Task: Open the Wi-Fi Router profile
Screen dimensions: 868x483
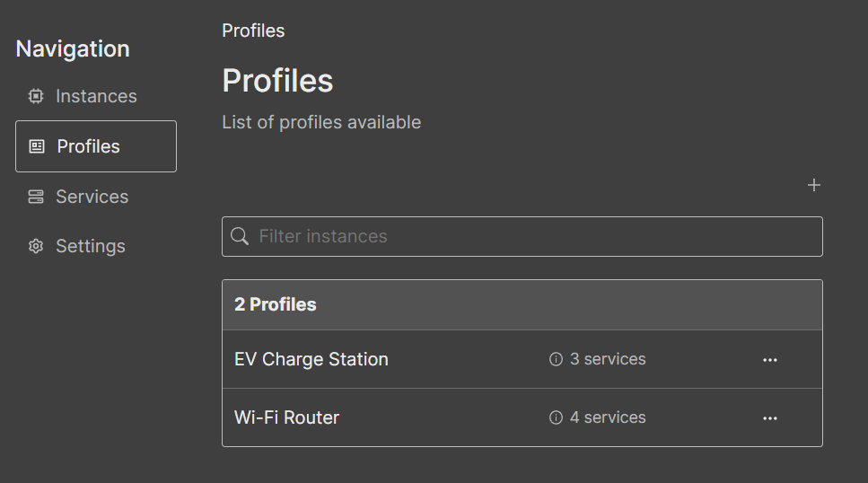Action: [x=286, y=417]
